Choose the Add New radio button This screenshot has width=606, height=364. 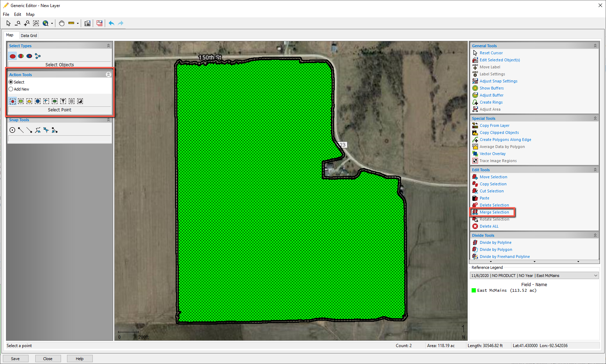11,89
